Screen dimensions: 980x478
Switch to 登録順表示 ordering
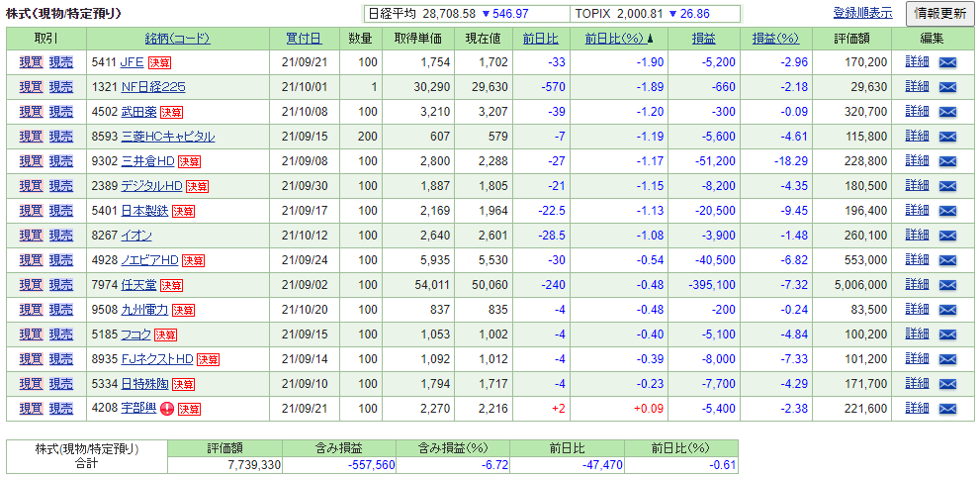(862, 13)
